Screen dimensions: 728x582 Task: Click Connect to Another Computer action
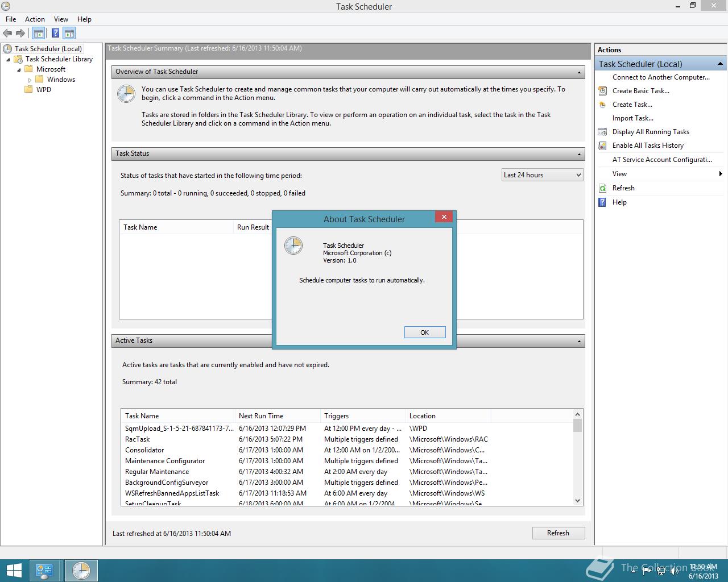click(661, 77)
